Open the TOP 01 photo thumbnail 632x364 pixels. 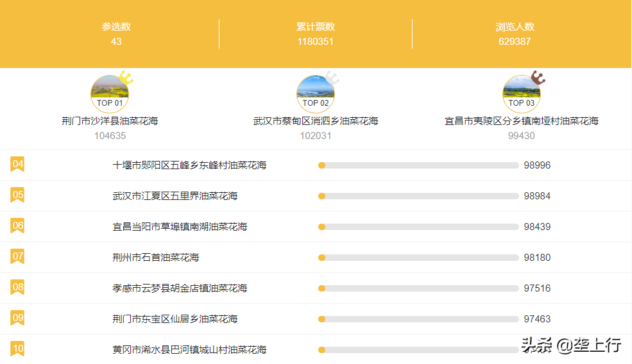point(110,94)
